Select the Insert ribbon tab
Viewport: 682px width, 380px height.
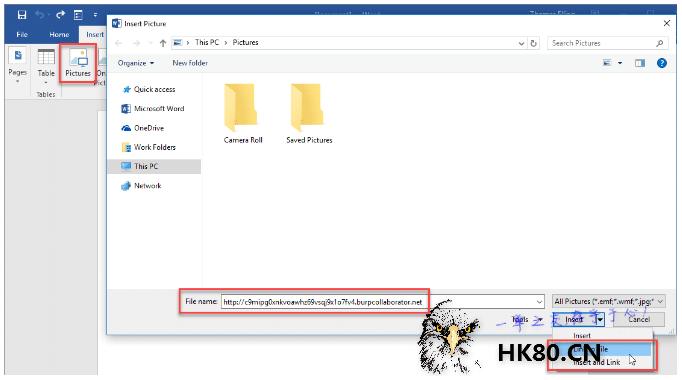coord(94,34)
